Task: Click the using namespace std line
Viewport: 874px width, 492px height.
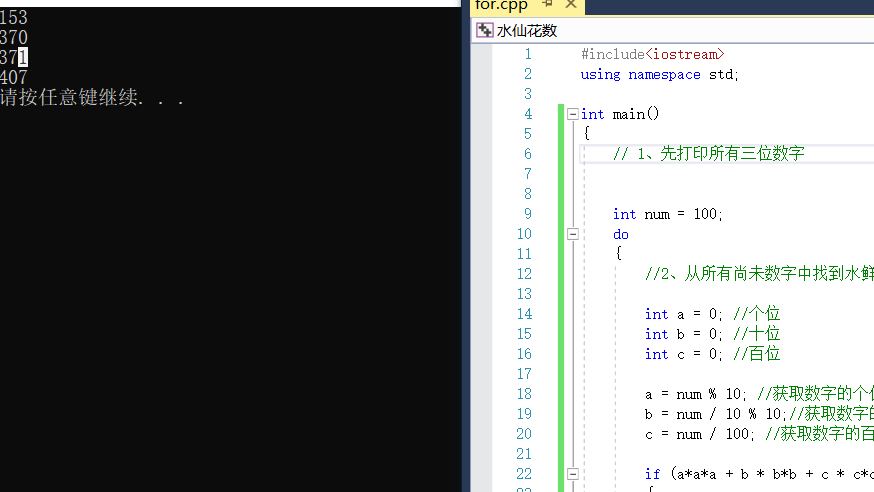Action: click(x=659, y=74)
